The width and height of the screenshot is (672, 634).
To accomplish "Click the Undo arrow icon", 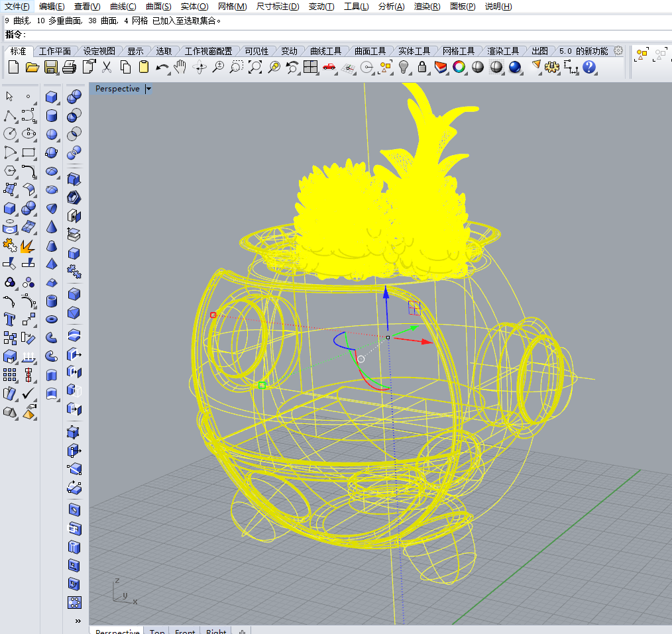I will click(162, 68).
